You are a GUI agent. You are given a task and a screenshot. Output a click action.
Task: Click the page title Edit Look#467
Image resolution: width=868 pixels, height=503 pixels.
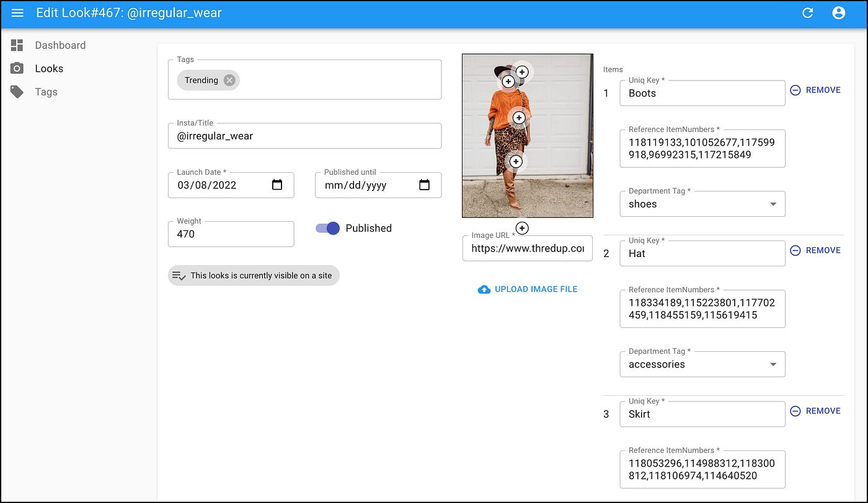(x=129, y=12)
